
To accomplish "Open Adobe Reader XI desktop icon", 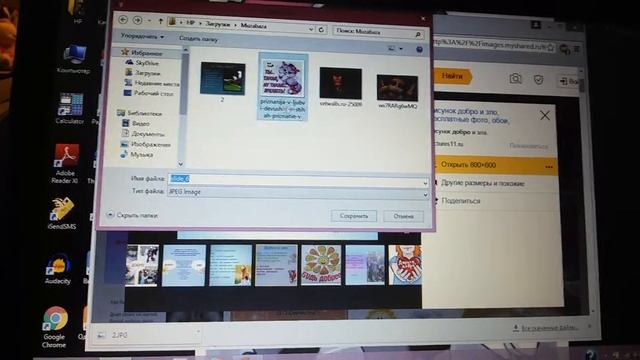I will (65, 163).
